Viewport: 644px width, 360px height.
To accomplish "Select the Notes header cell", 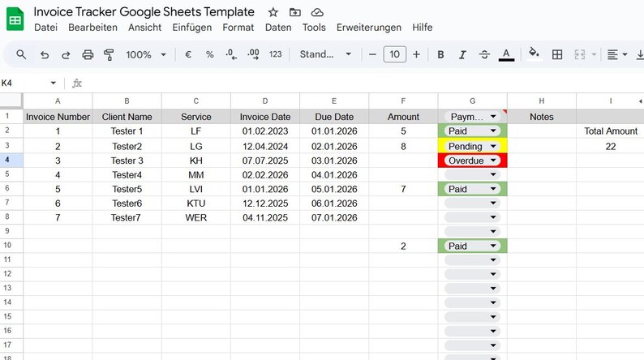I will (541, 117).
